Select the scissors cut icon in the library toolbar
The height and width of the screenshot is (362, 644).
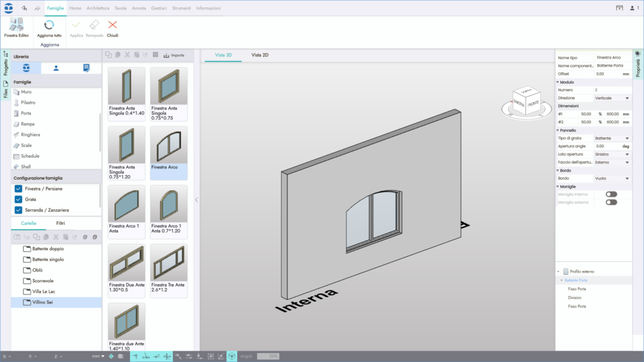point(127,55)
